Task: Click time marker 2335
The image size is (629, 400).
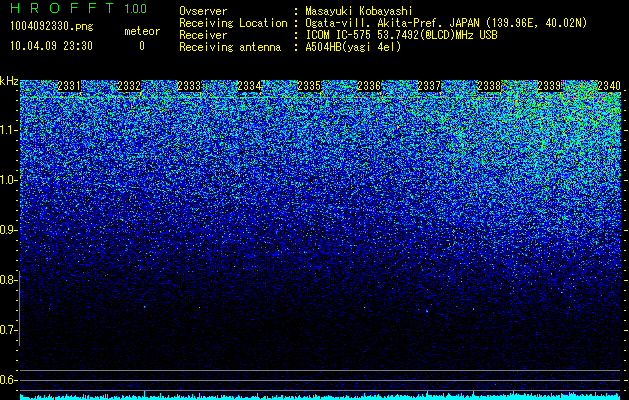Action: [309, 86]
